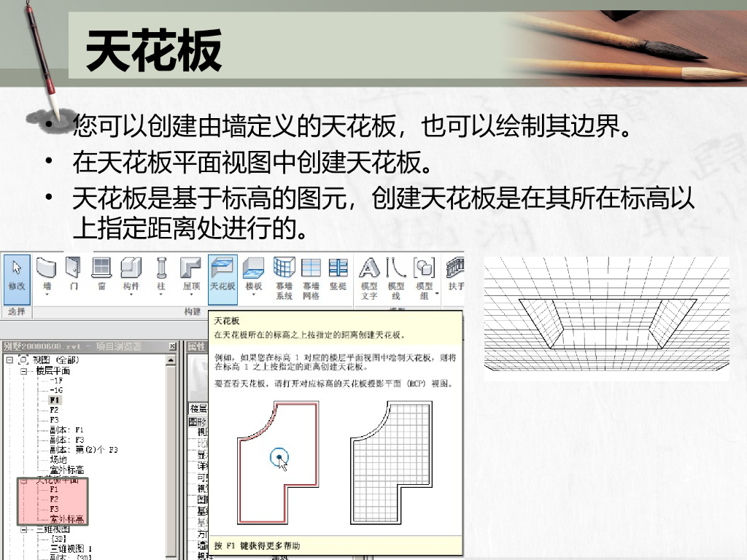Collapse the 视图 (全部) root node
747x560 pixels.
9,360
